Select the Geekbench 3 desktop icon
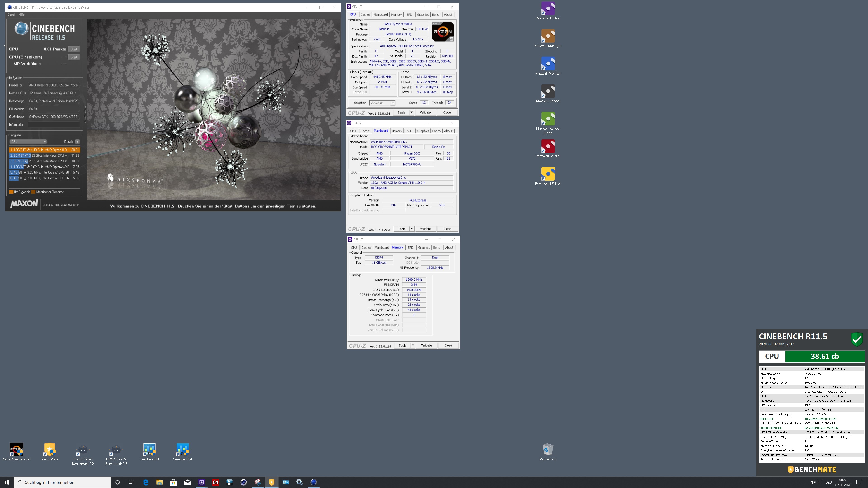868x488 pixels. (149, 452)
